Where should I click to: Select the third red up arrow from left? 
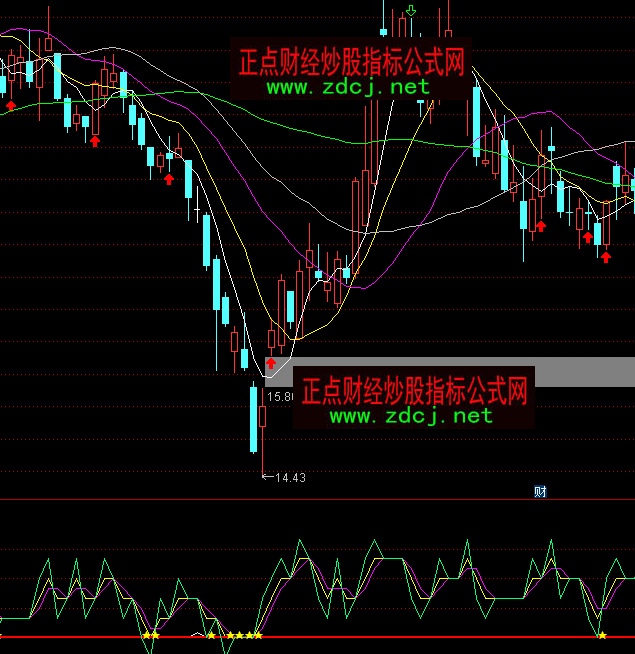[x=169, y=179]
